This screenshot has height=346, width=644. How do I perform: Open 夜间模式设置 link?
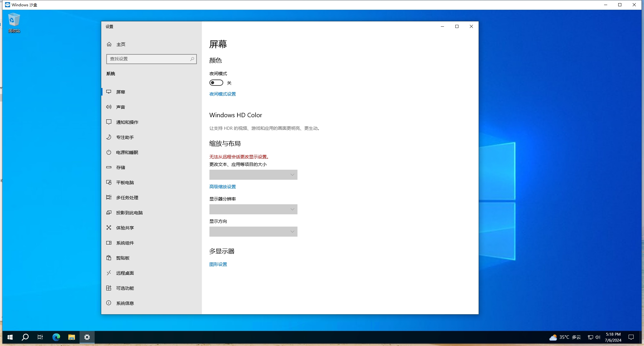pos(222,94)
